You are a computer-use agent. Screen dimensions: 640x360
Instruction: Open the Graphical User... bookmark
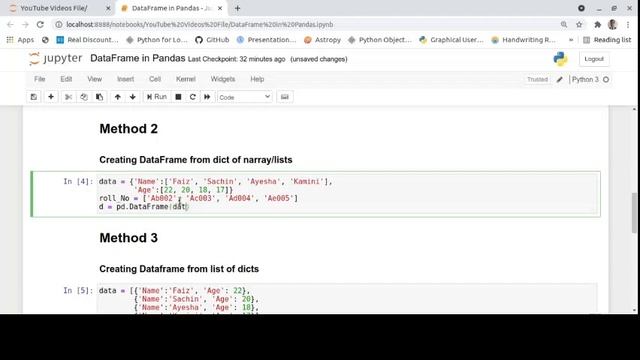[452, 40]
